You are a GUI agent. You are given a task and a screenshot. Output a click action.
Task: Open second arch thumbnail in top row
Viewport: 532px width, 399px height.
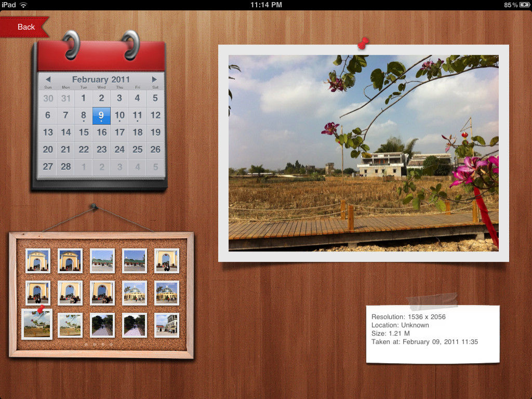pyautogui.click(x=70, y=261)
